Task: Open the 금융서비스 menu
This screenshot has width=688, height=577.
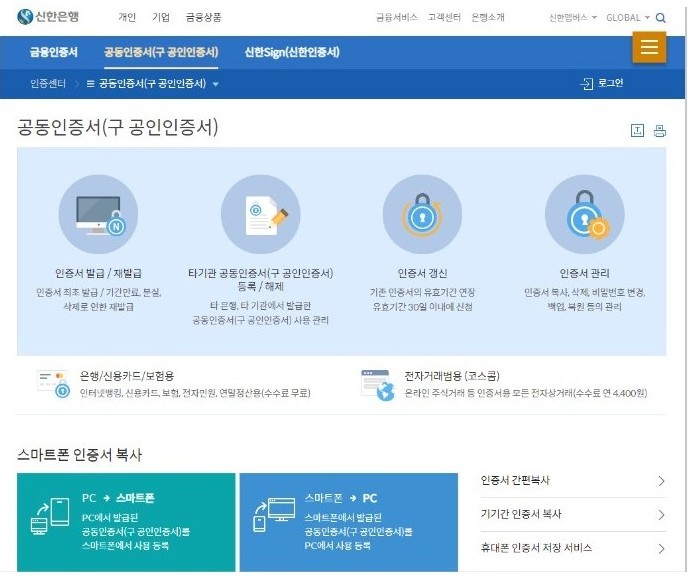Action: pyautogui.click(x=397, y=17)
